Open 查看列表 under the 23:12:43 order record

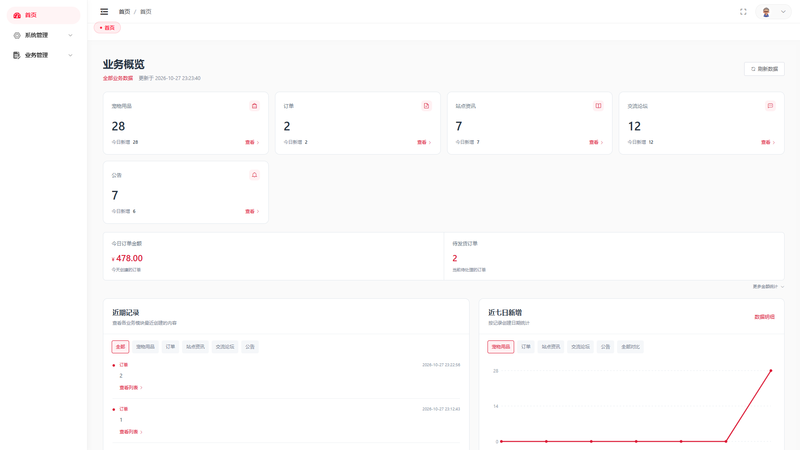(131, 432)
